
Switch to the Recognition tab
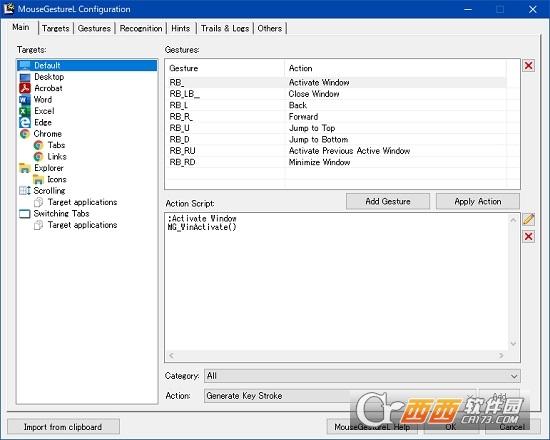[141, 28]
